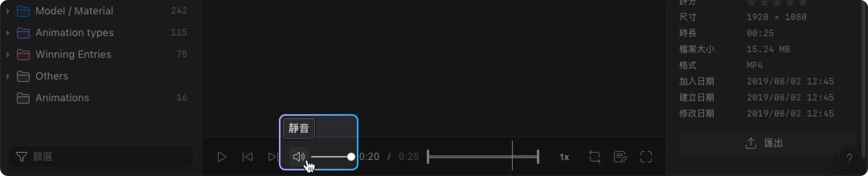Viewport: 868px width, 176px height.
Task: Expand the Others folder tree
Action: pyautogui.click(x=8, y=76)
